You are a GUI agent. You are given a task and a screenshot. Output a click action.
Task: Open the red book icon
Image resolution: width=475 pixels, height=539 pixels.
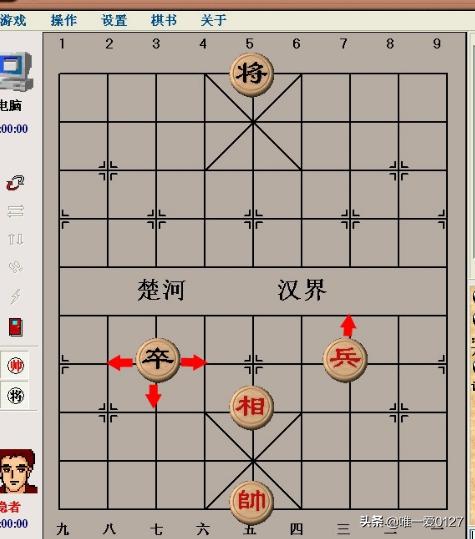(15, 327)
